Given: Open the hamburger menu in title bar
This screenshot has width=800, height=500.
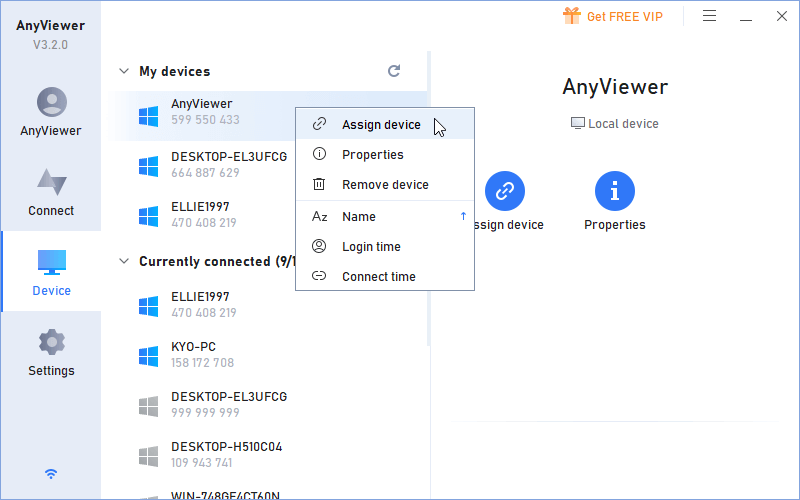Looking at the screenshot, I should [709, 16].
